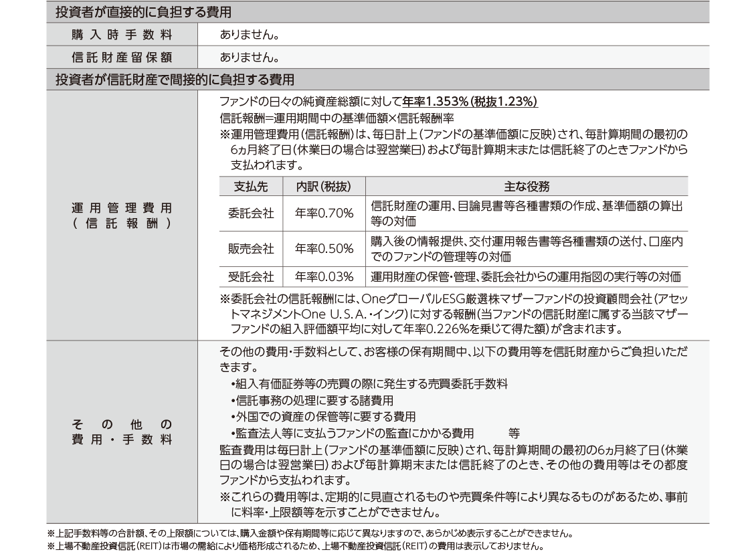This screenshot has height=552, width=756.
Task: Select the 受託会社 cell
Action: click(x=251, y=277)
